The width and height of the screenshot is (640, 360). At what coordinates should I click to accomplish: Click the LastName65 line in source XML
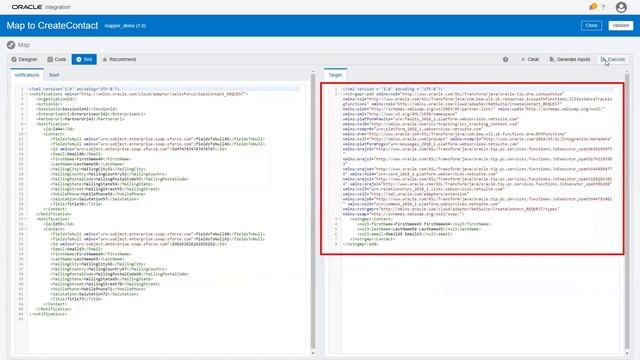pos(87,259)
